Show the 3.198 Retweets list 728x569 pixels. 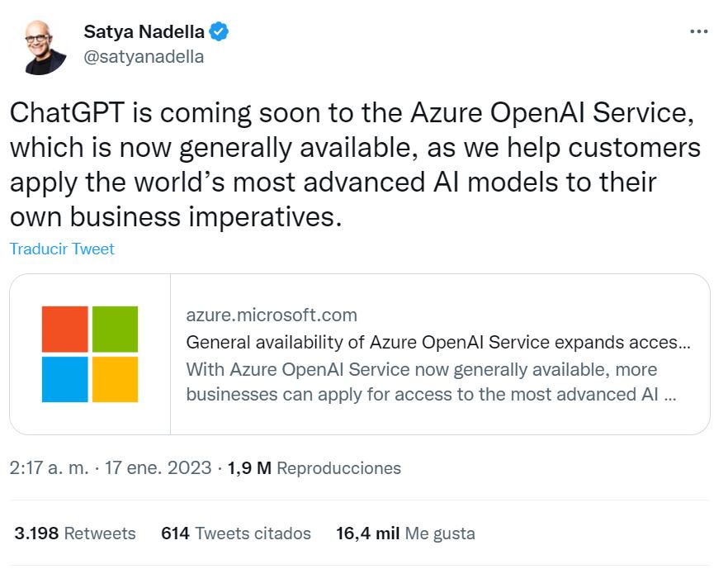(x=75, y=533)
